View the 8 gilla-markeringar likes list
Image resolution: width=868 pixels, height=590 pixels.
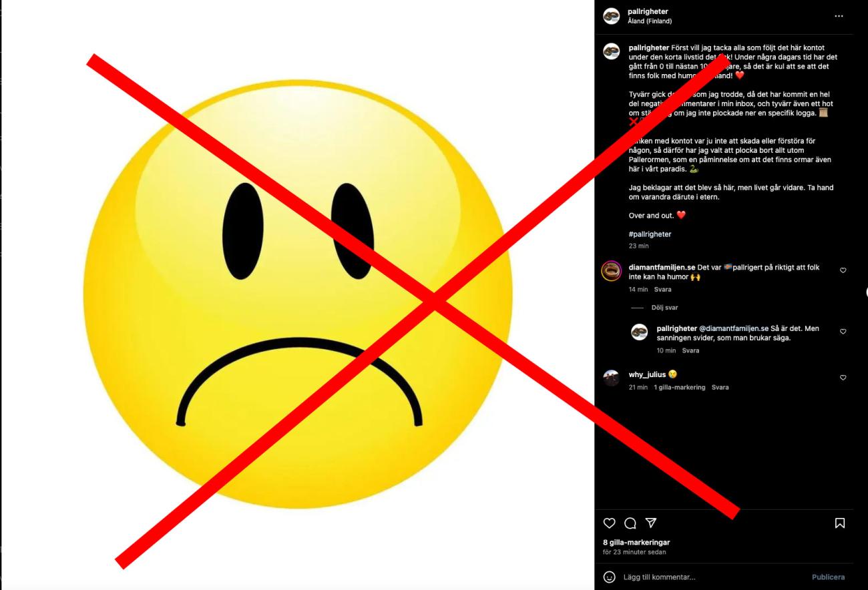point(636,543)
